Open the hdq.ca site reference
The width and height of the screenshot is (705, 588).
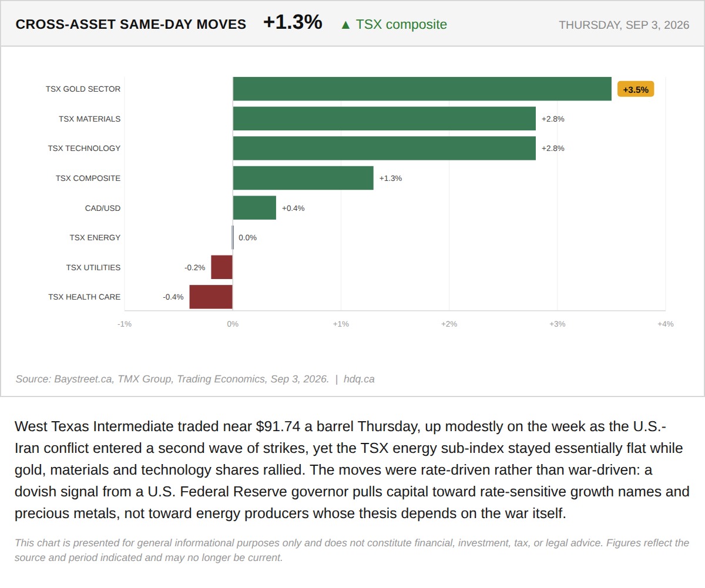tap(359, 379)
